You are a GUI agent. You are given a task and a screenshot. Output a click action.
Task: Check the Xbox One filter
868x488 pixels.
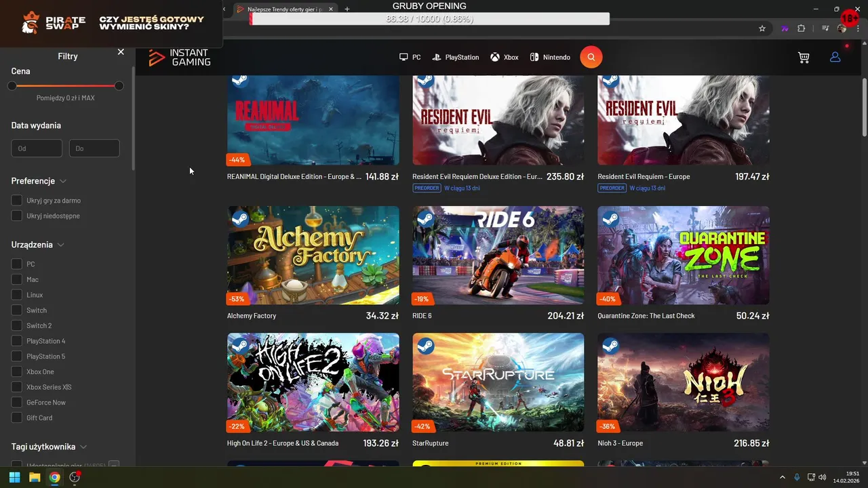pyautogui.click(x=17, y=371)
